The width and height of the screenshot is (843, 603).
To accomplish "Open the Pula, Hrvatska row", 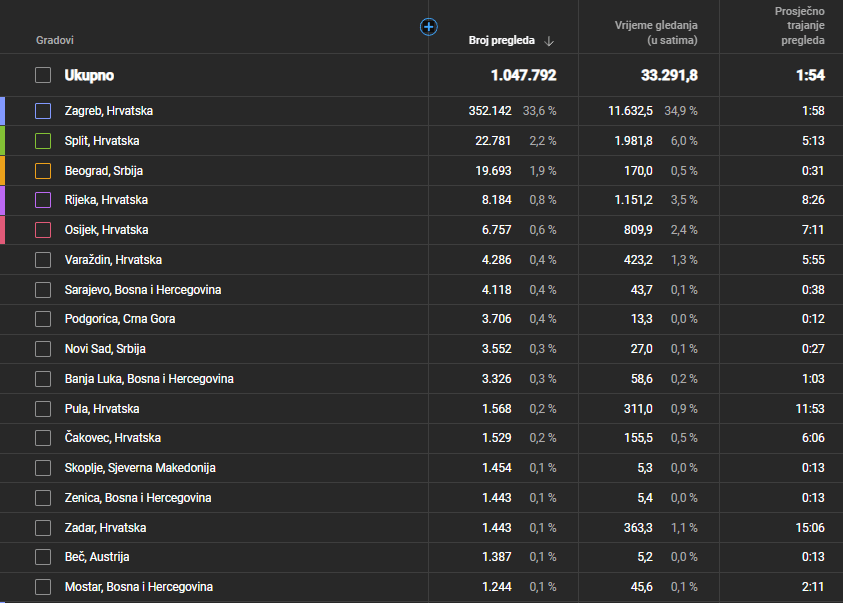I will (101, 409).
